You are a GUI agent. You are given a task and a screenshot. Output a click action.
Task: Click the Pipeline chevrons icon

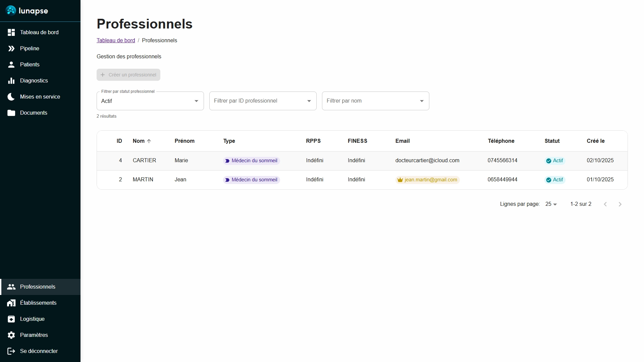tap(11, 48)
